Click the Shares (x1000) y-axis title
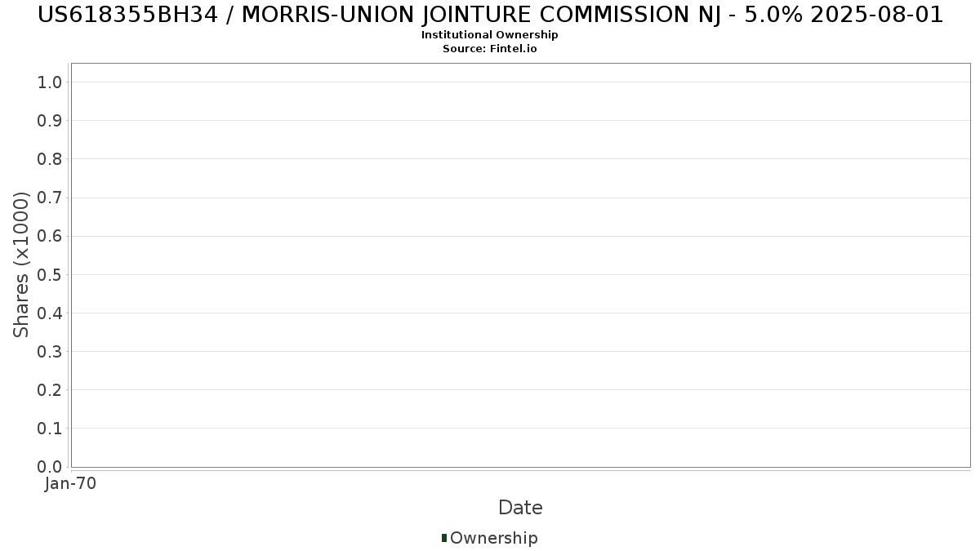The height and width of the screenshot is (551, 980). 21,264
